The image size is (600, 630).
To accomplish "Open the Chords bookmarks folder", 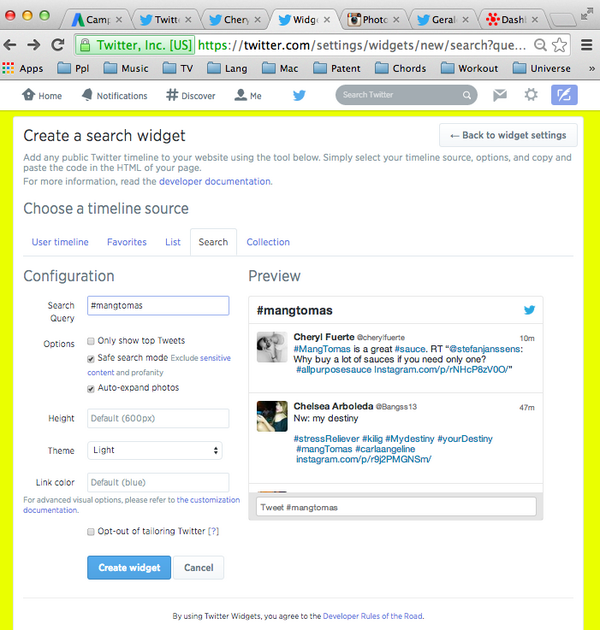I will click(x=400, y=68).
